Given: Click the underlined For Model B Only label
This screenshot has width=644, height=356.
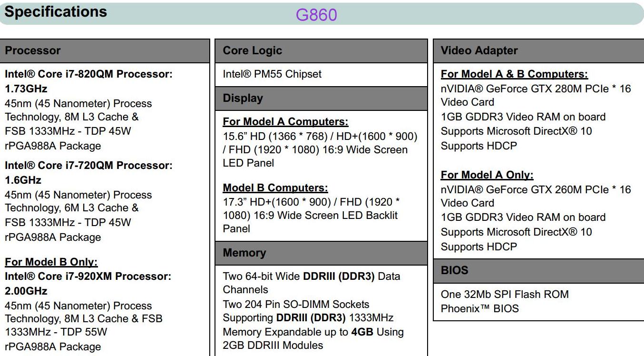Looking at the screenshot, I should (51, 262).
